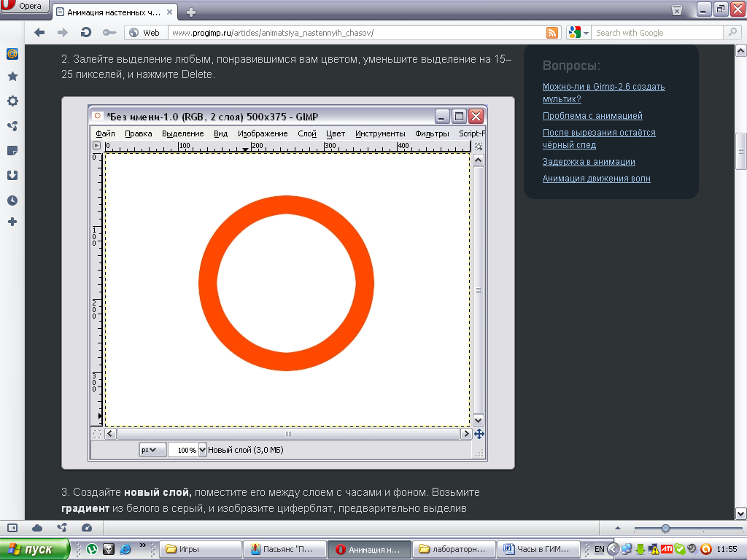Open the closed tabs trash icon
This screenshot has height=560, width=747.
[677, 10]
